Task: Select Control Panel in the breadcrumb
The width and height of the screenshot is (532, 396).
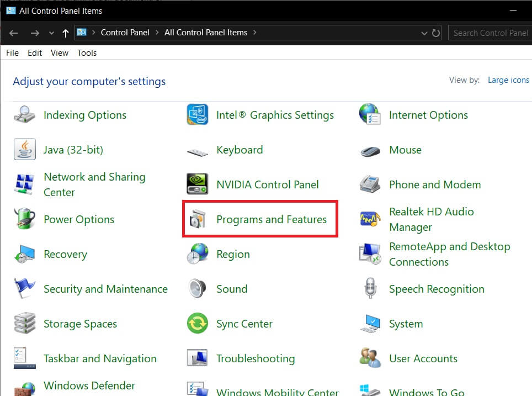Action: point(125,33)
